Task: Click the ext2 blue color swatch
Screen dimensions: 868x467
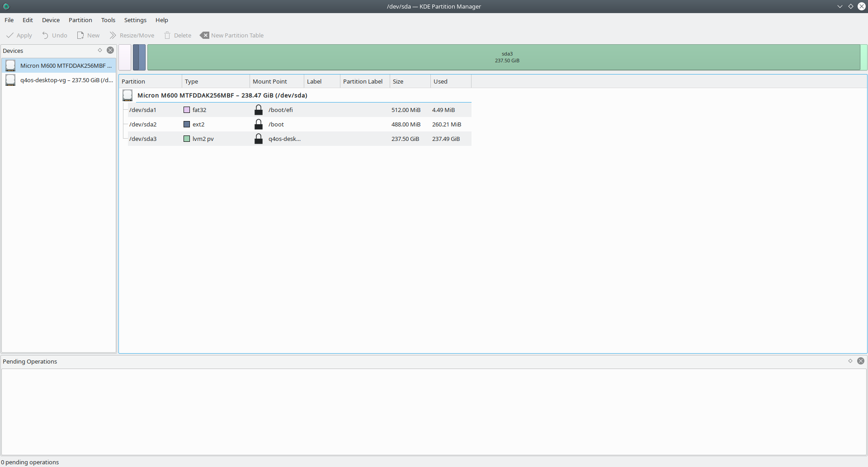Action: (187, 124)
